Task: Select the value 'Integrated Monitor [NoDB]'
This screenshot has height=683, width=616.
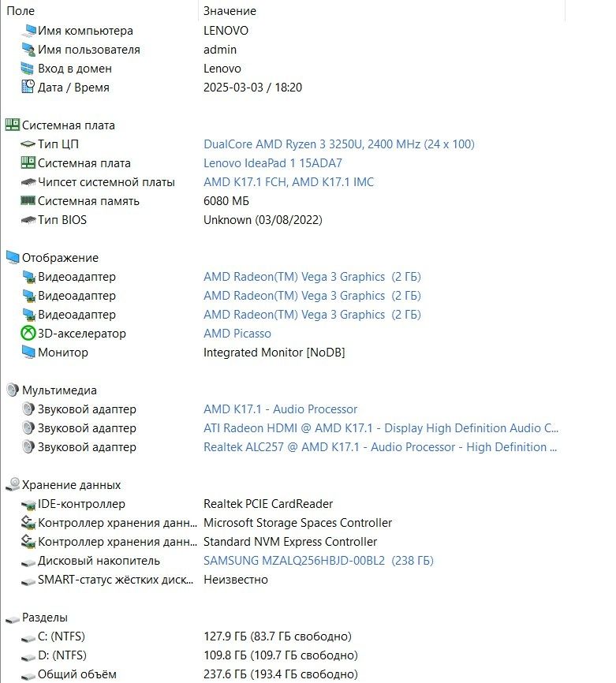Action: (x=274, y=353)
